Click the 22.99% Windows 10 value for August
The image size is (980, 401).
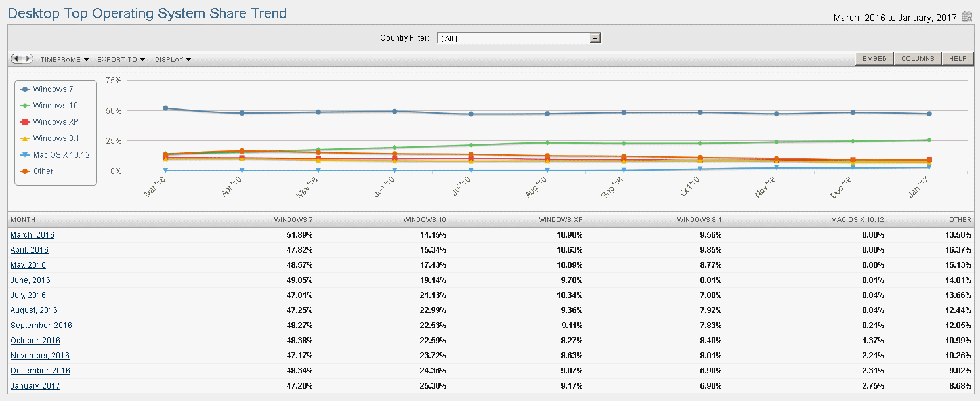click(x=433, y=310)
